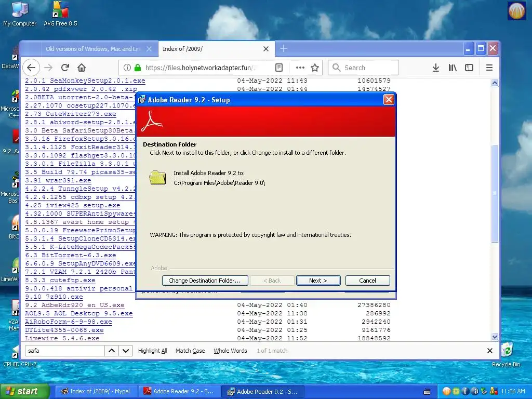The image size is (532, 399).
Task: Click the clock showing 11:06 AM
Action: pos(513,391)
